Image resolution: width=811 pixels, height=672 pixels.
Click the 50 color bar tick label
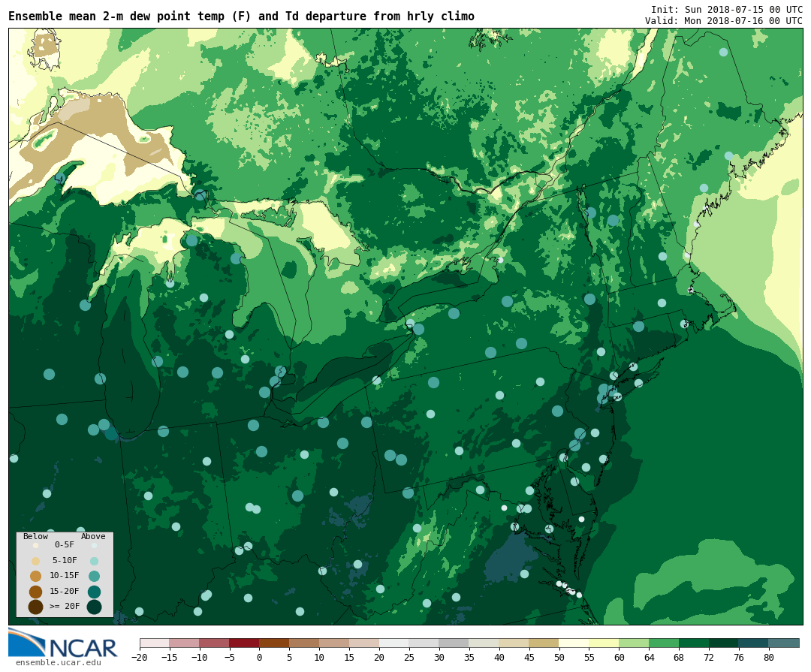point(559,658)
